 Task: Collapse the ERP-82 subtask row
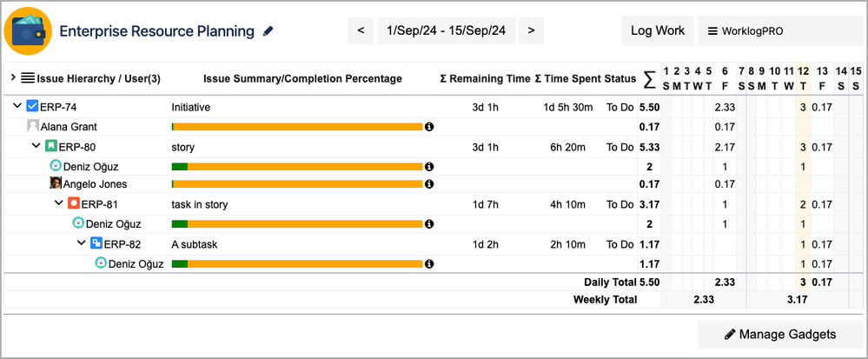(81, 243)
